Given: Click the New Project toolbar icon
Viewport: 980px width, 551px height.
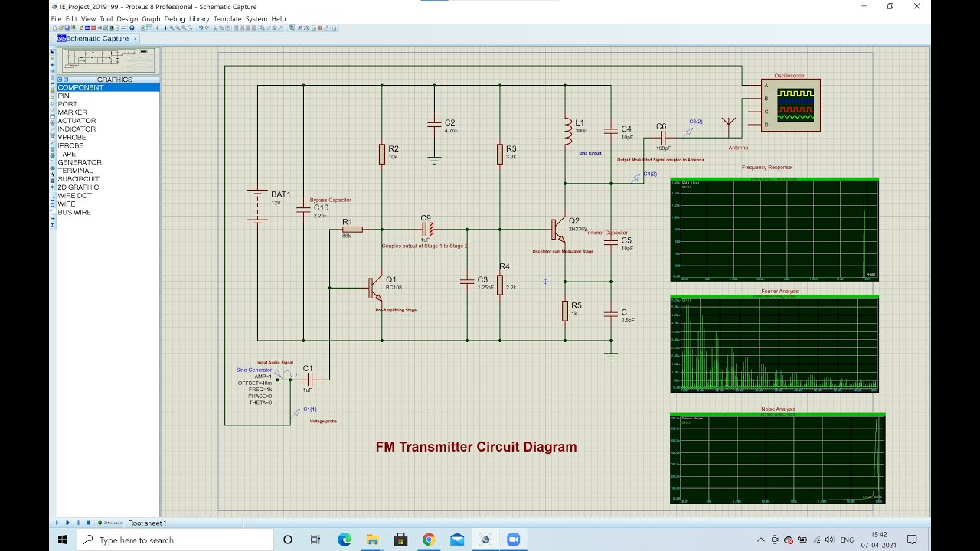Looking at the screenshot, I should (55, 28).
